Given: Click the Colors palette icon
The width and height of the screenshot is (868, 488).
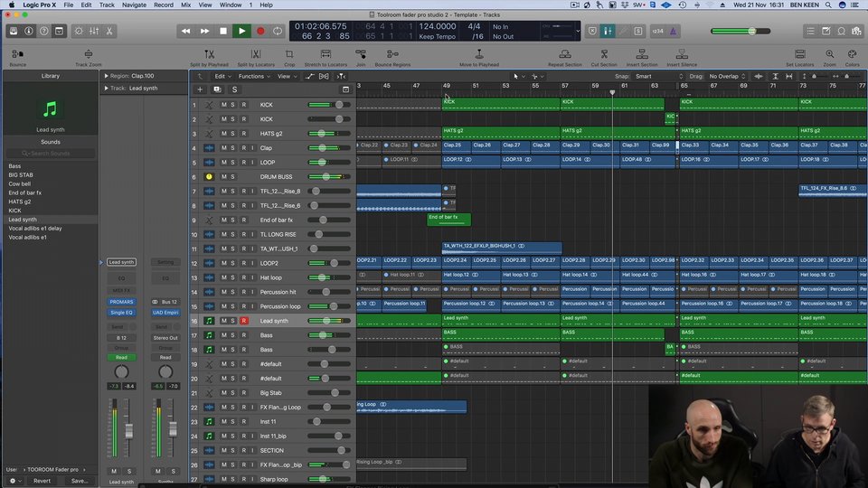Looking at the screenshot, I should pyautogui.click(x=853, y=54).
